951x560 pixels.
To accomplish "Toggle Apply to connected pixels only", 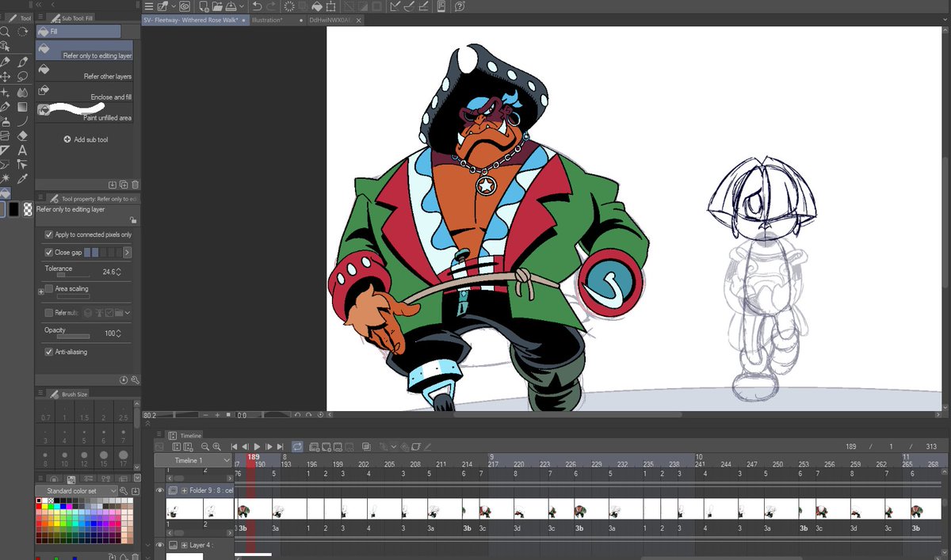I will [49, 234].
